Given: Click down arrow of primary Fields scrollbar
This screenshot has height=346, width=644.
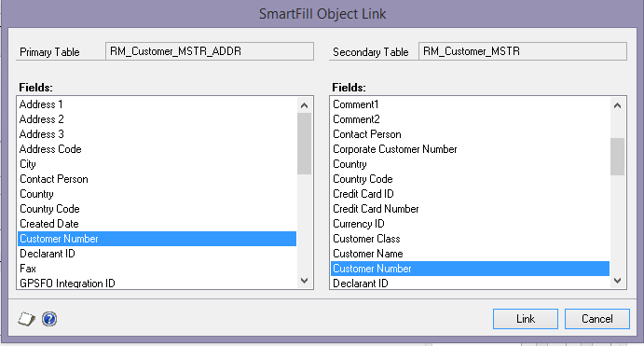Looking at the screenshot, I should coord(305,281).
